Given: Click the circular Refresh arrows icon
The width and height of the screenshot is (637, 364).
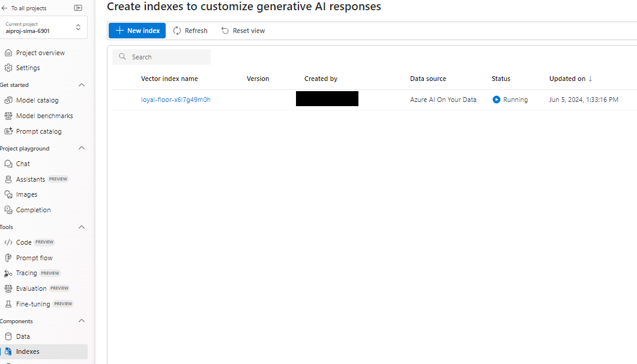Looking at the screenshot, I should pos(177,31).
